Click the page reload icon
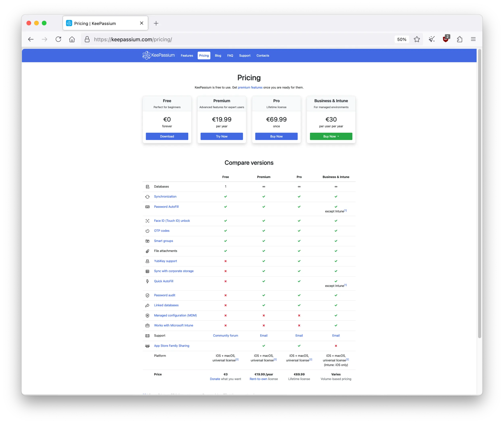This screenshot has width=504, height=424. click(x=58, y=39)
